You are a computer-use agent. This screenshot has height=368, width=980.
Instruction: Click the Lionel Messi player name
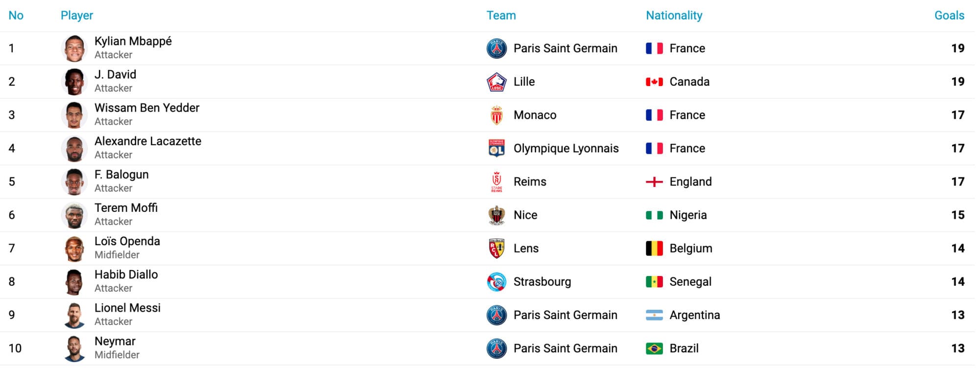(x=127, y=308)
